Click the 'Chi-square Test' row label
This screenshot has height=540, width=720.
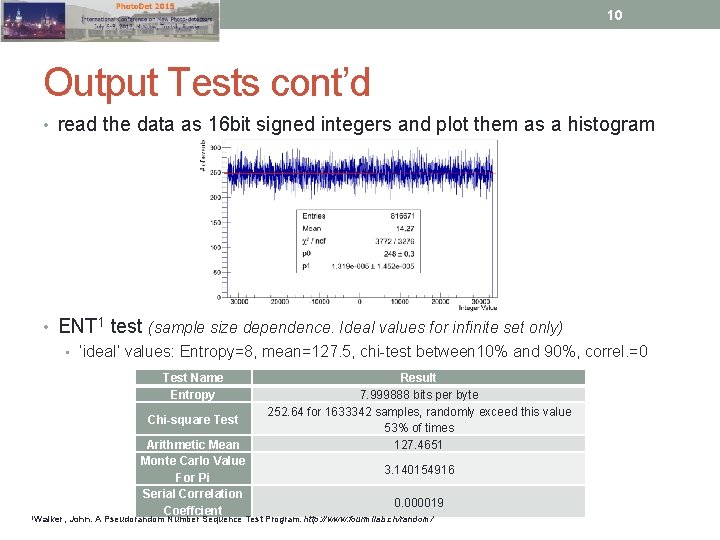pos(193,419)
